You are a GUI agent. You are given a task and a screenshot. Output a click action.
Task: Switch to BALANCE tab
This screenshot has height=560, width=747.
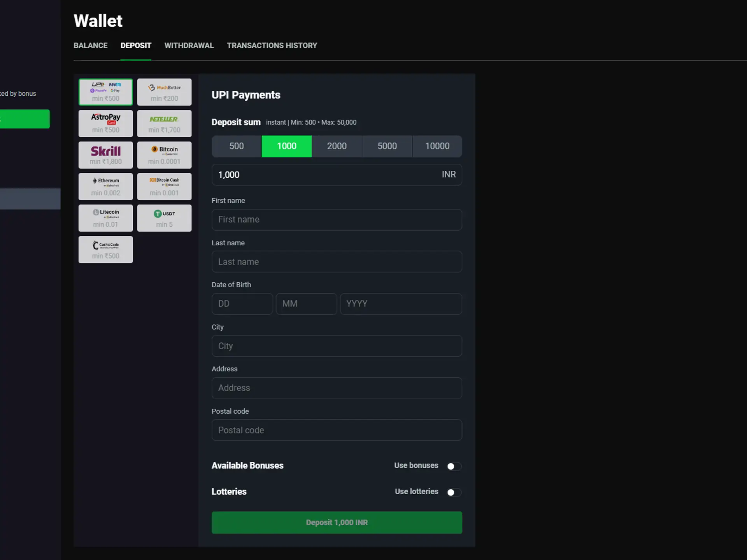tap(91, 45)
